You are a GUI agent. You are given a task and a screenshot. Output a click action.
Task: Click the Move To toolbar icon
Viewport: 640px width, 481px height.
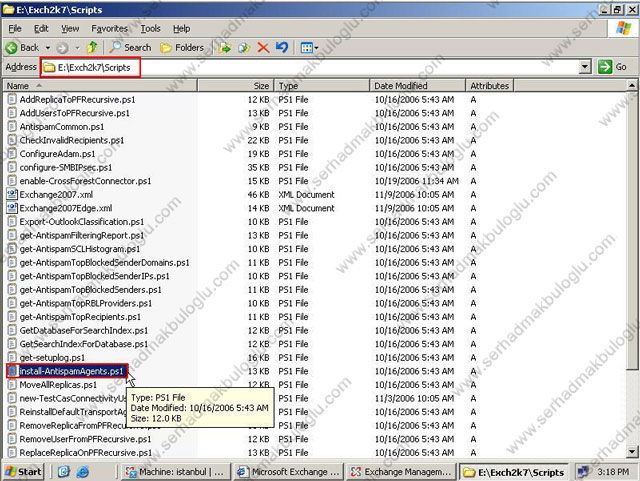[224, 48]
